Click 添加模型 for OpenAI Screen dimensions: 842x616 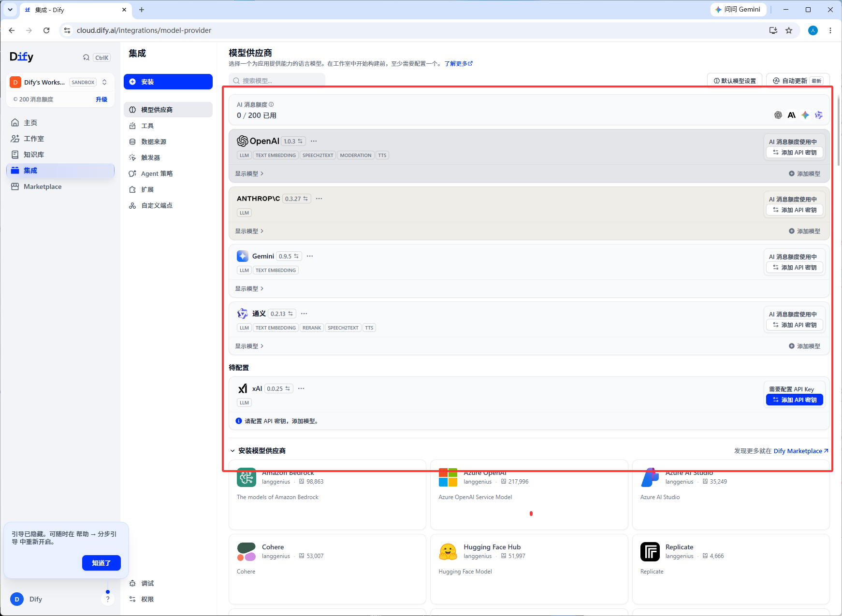point(804,173)
